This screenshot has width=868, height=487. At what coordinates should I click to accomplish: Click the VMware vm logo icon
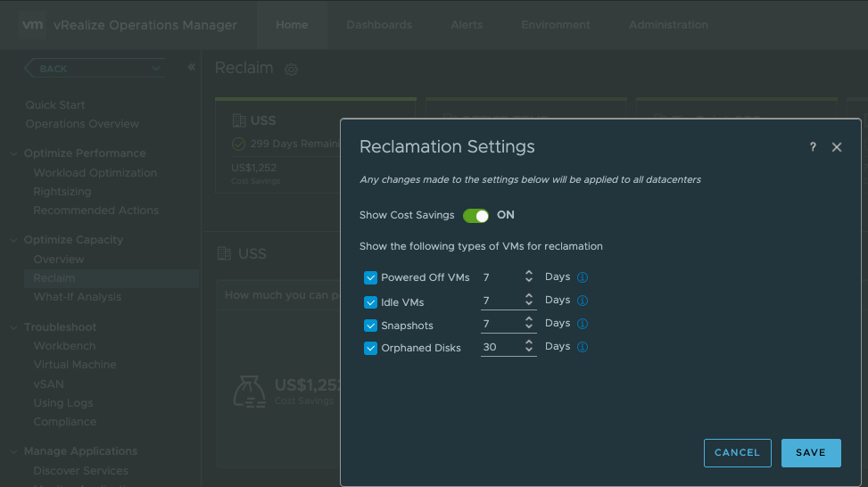tap(33, 25)
